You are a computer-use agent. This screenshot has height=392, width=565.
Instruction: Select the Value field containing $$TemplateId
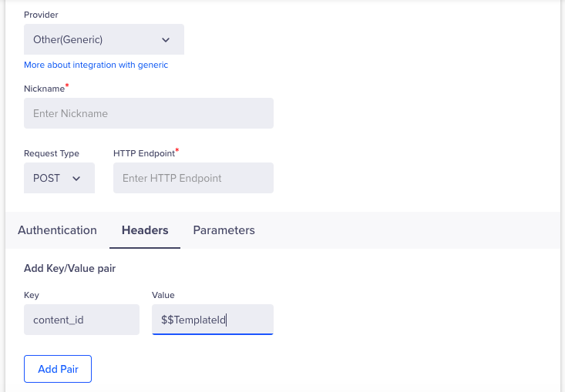213,320
